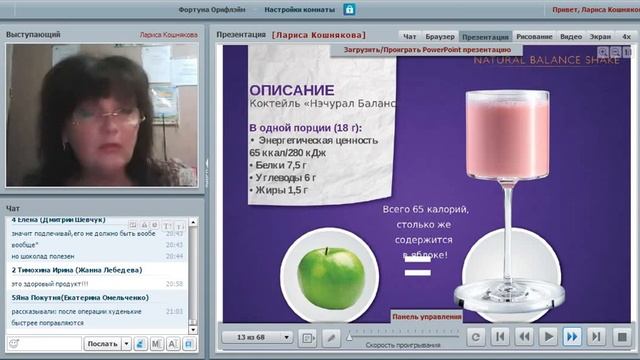Viewport: 640px width, 360px height.
Task: Switch to the Экран tab
Action: [x=600, y=36]
